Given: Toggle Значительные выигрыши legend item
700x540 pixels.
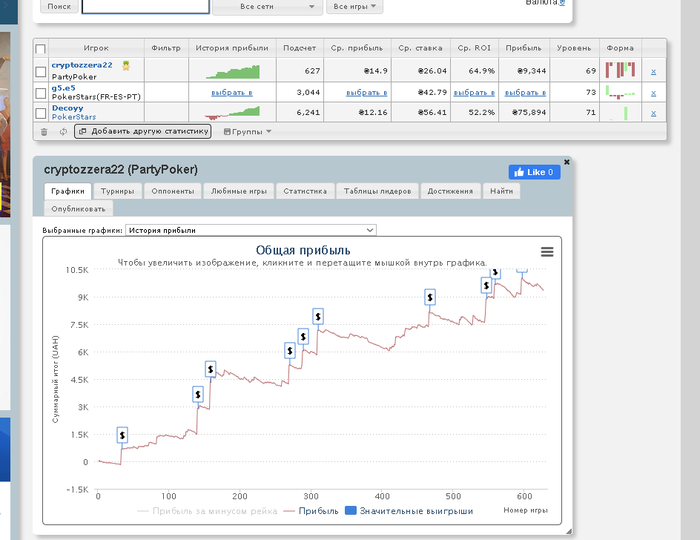Looking at the screenshot, I should [x=409, y=511].
